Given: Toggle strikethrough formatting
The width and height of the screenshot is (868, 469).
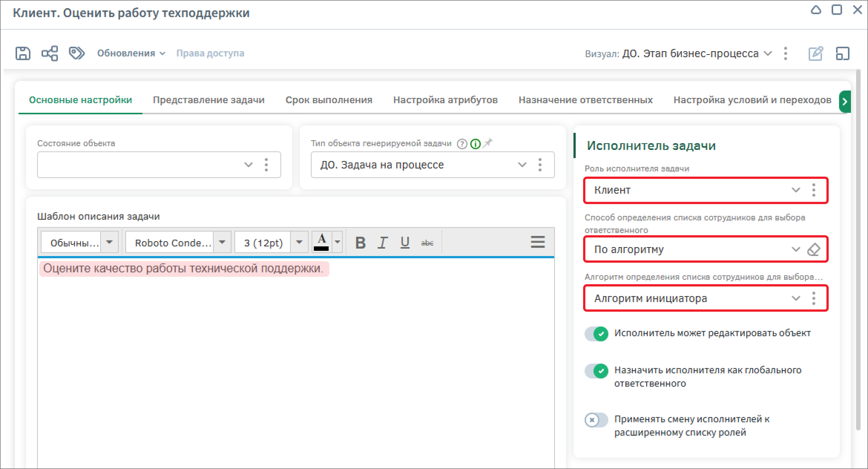Looking at the screenshot, I should (x=427, y=243).
